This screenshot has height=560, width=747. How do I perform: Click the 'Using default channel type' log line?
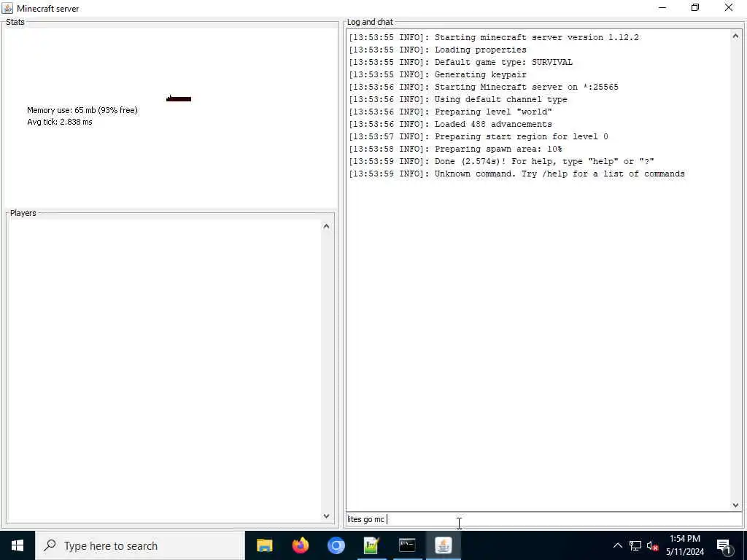(x=458, y=99)
